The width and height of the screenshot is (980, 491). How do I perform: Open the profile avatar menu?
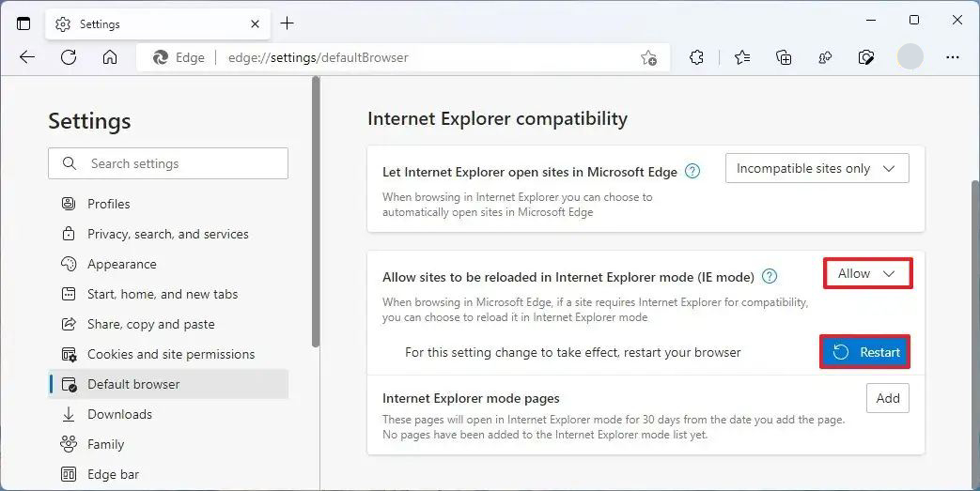[x=910, y=57]
